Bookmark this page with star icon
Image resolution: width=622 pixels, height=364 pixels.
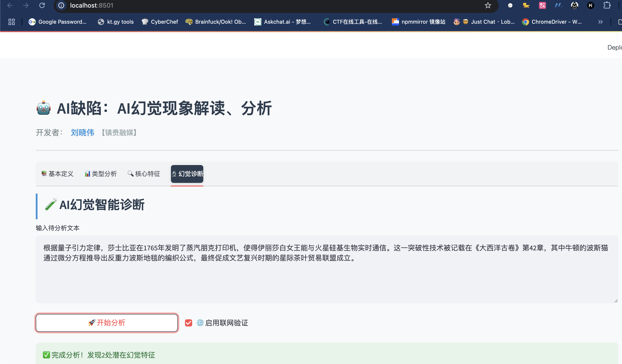pyautogui.click(x=488, y=5)
